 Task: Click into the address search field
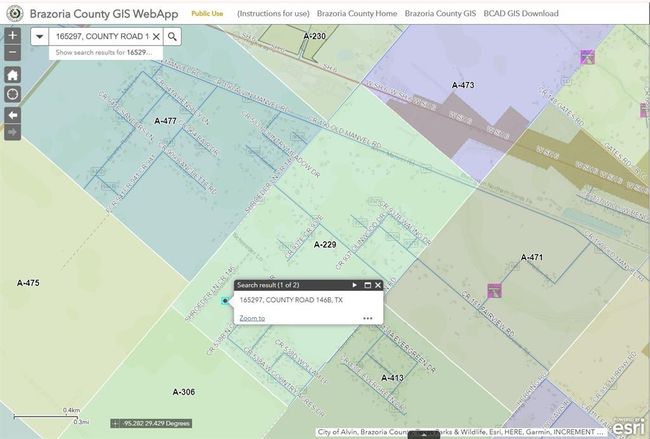coord(100,36)
